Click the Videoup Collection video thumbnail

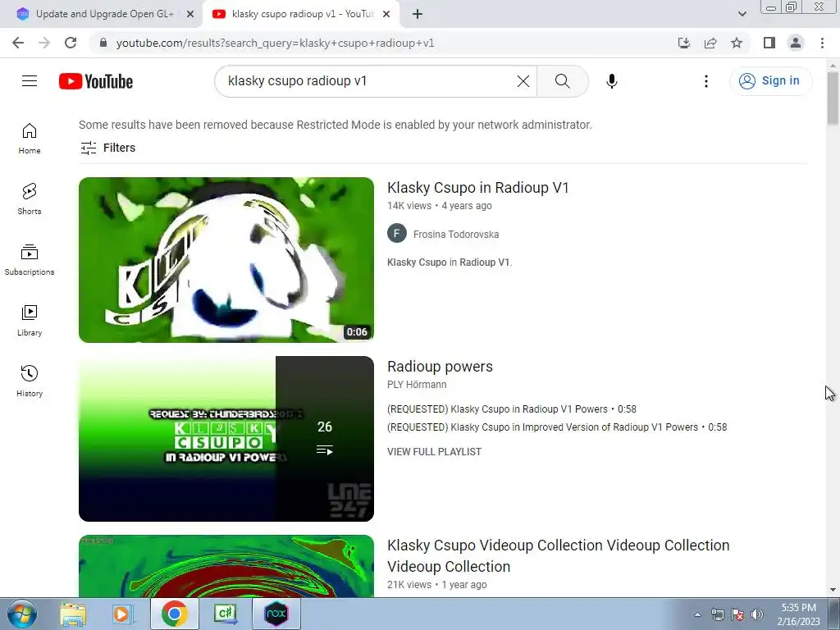[226, 566]
